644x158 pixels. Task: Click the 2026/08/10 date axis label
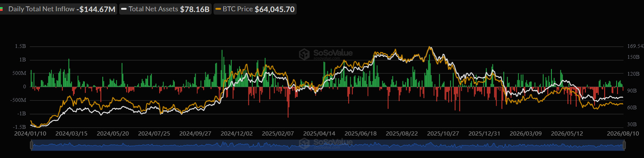(623, 134)
